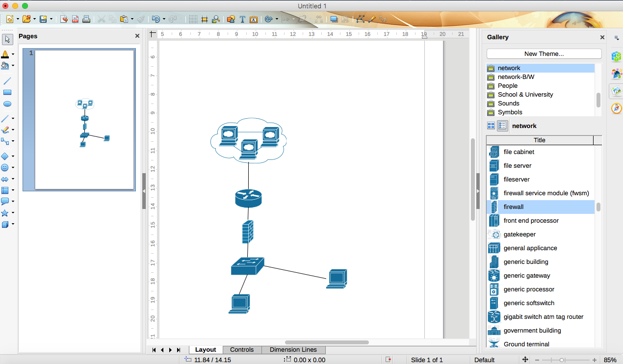Click the Zoom & Pan icon

click(x=216, y=19)
